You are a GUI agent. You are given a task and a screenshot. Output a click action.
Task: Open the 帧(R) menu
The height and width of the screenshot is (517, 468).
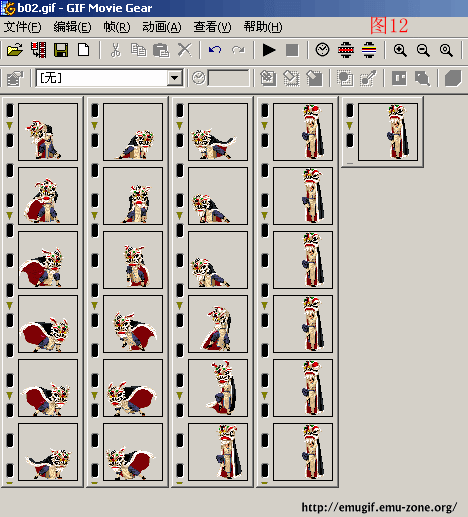point(117,27)
